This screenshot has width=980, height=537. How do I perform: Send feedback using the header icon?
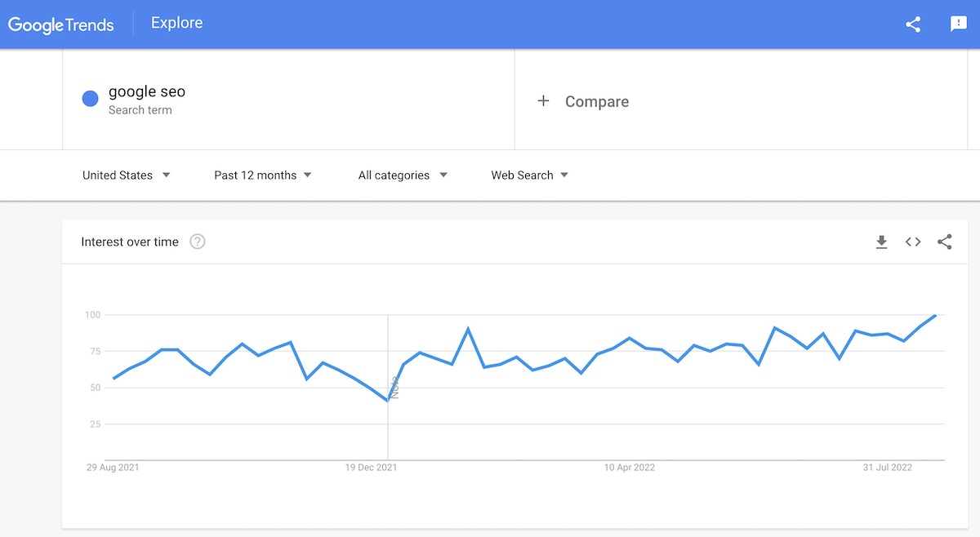click(x=957, y=24)
